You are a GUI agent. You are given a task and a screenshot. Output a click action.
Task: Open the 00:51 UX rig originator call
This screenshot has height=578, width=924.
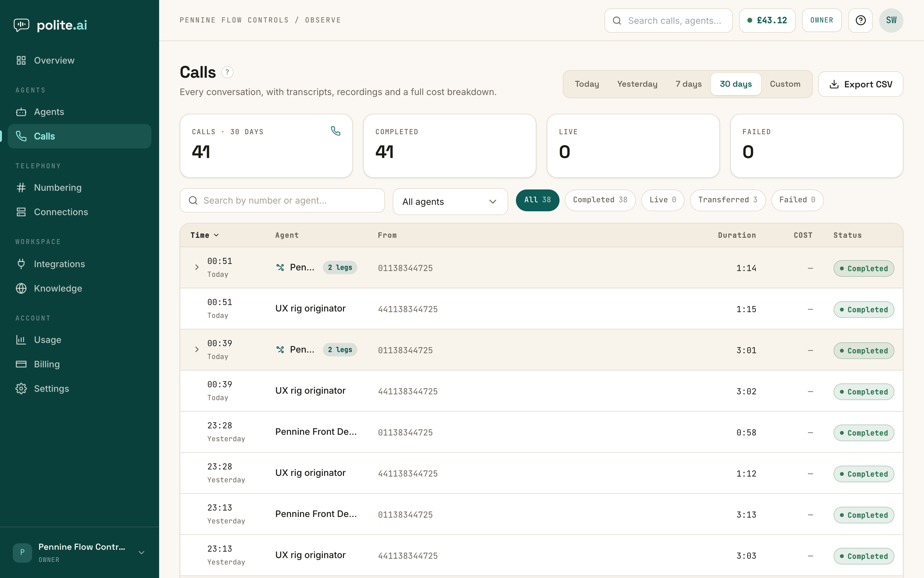(x=542, y=309)
